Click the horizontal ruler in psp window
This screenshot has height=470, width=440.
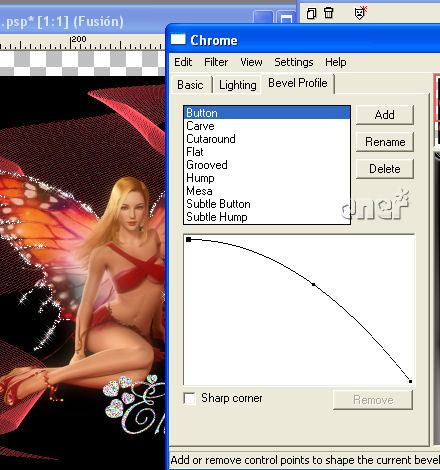pos(82,42)
